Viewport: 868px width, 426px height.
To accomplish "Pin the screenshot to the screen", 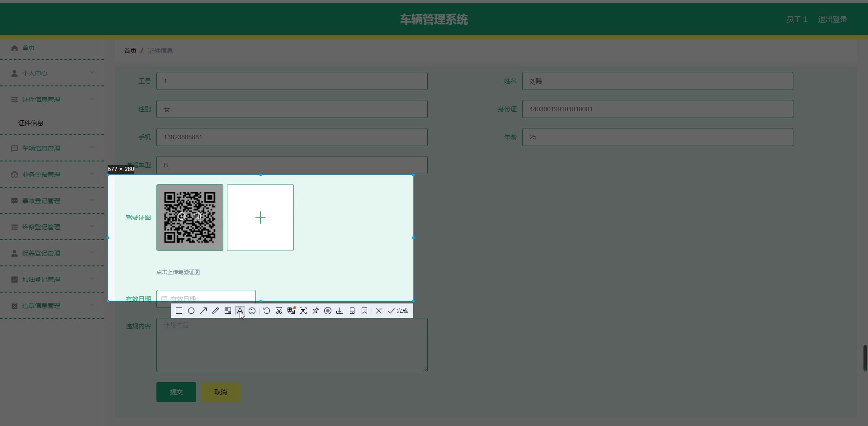I will tap(316, 311).
